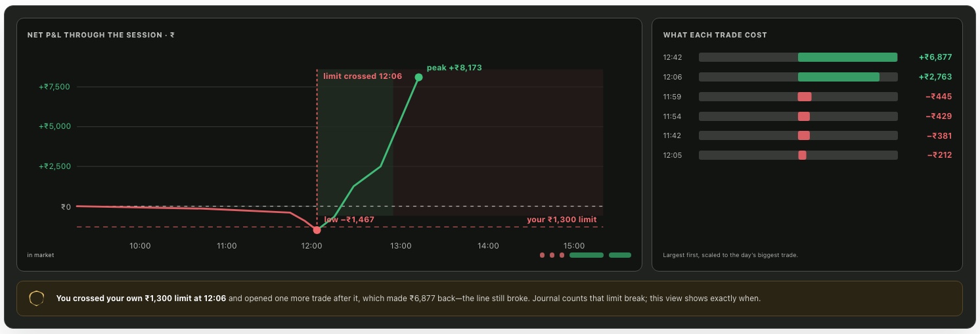Select the 11:42 trade bar

point(798,135)
